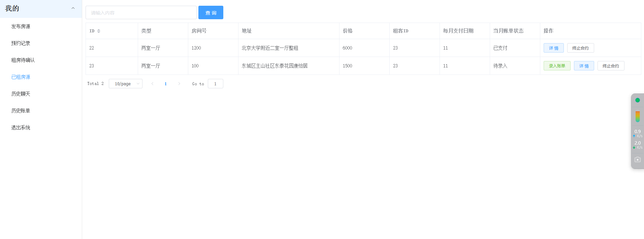This screenshot has width=644, height=239.
Task: Click the Go to page input box
Action: (x=216, y=84)
